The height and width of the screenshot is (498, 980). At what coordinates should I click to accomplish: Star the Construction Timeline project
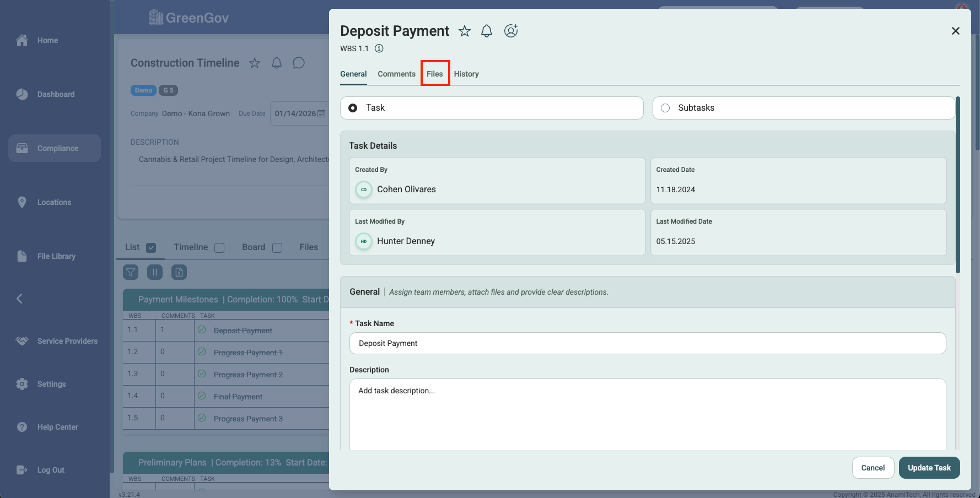click(x=255, y=63)
